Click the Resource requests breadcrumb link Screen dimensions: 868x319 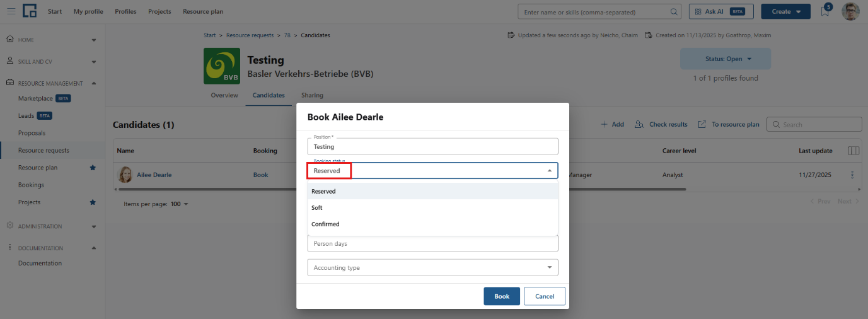(250, 35)
